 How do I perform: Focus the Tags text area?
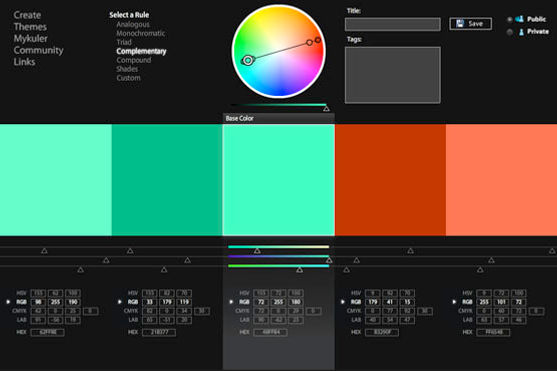[393, 75]
